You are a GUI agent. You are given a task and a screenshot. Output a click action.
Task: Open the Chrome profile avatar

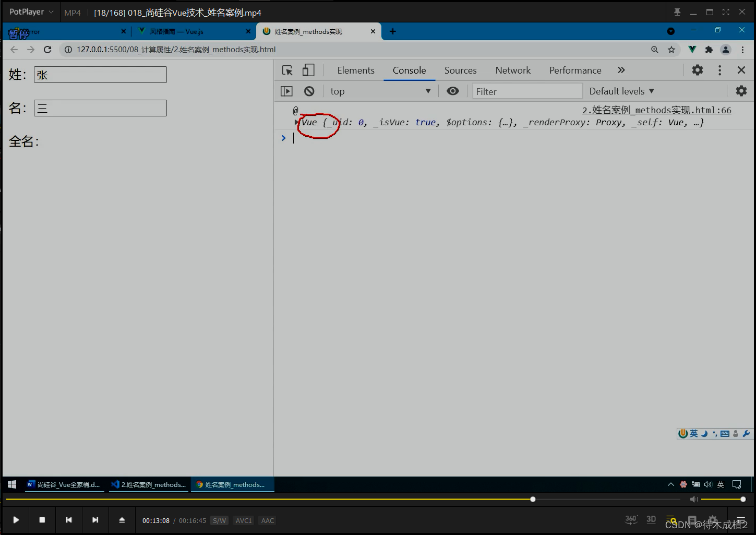click(726, 50)
